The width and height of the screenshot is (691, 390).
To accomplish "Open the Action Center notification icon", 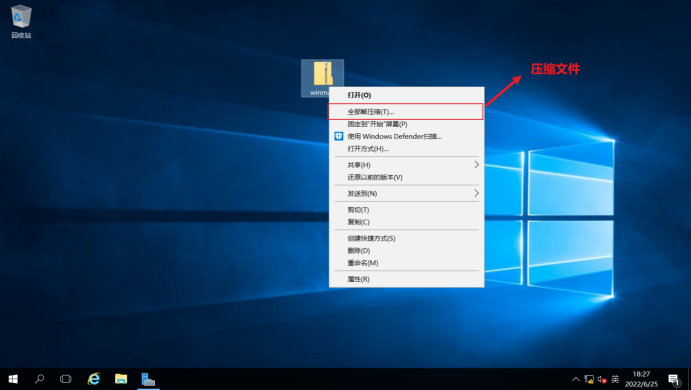I will (674, 379).
